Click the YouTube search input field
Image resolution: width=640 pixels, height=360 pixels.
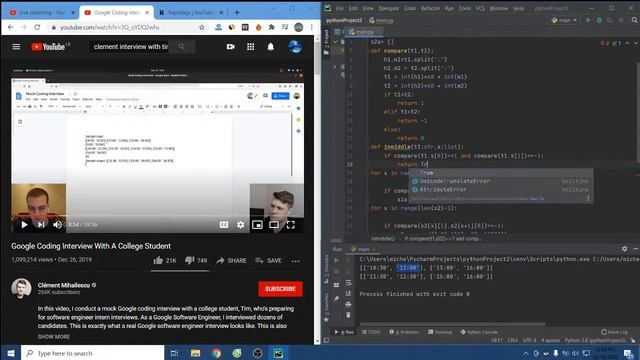pyautogui.click(x=130, y=47)
